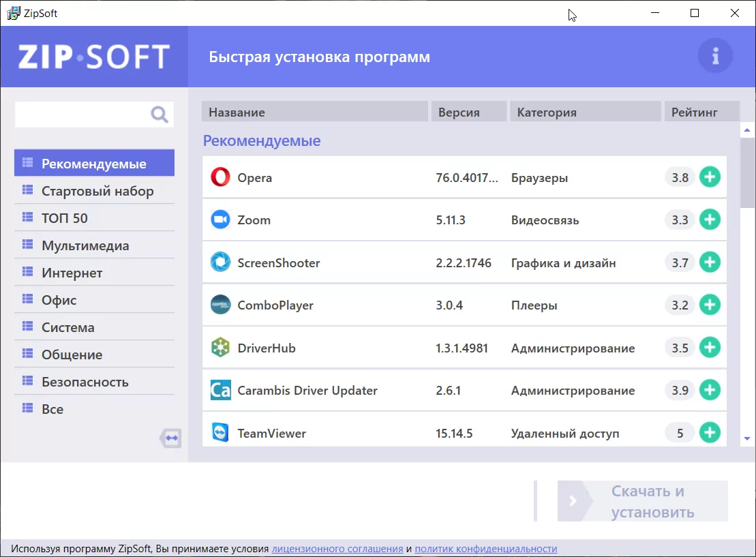Viewport: 756px width, 557px height.
Task: Click the scrollbar down arrow
Action: pyautogui.click(x=747, y=438)
